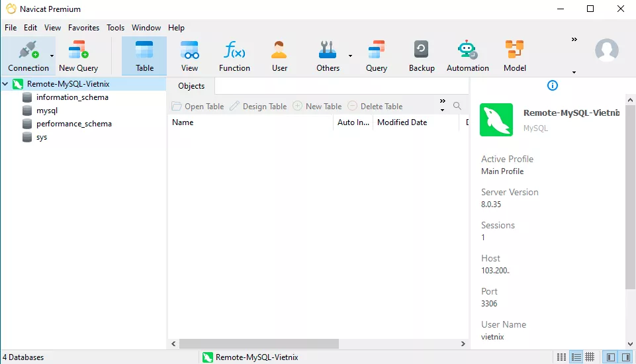Select the information_schema database
The width and height of the screenshot is (636, 364).
click(72, 97)
